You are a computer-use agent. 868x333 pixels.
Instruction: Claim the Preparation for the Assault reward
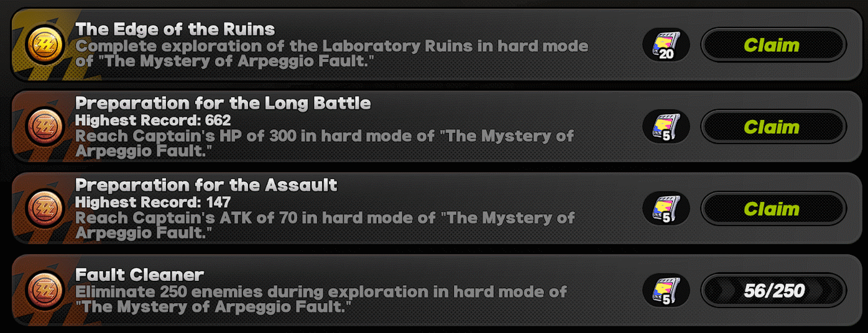pos(773,209)
